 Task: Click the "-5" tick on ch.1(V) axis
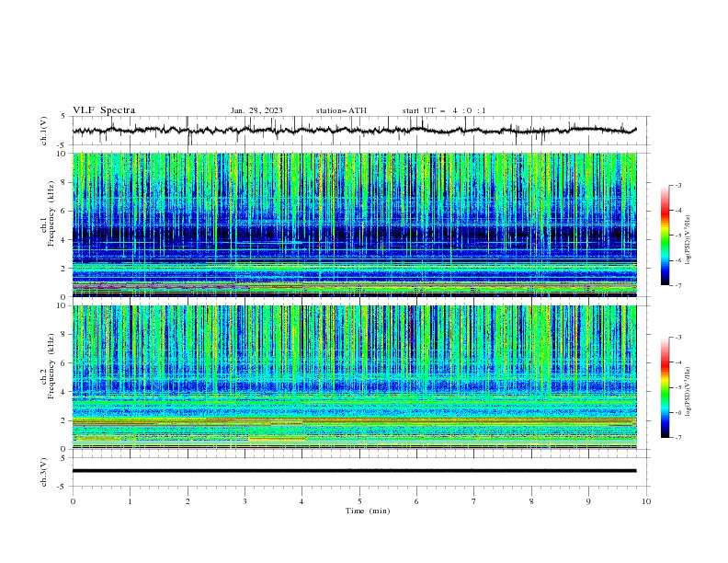[63, 145]
